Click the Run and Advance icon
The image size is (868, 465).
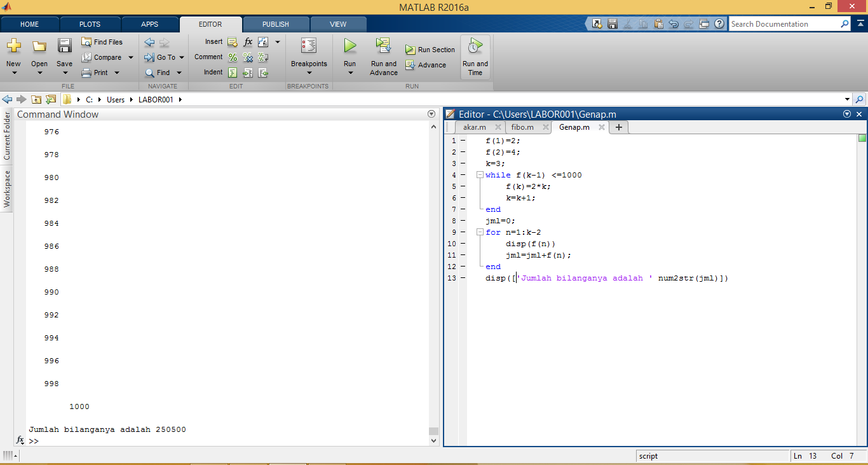tap(383, 46)
